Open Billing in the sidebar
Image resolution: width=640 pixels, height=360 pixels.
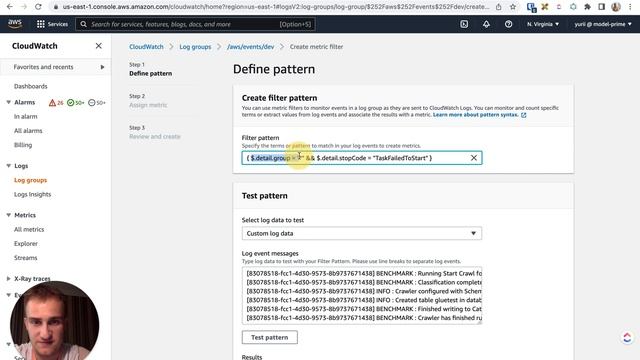pos(23,145)
